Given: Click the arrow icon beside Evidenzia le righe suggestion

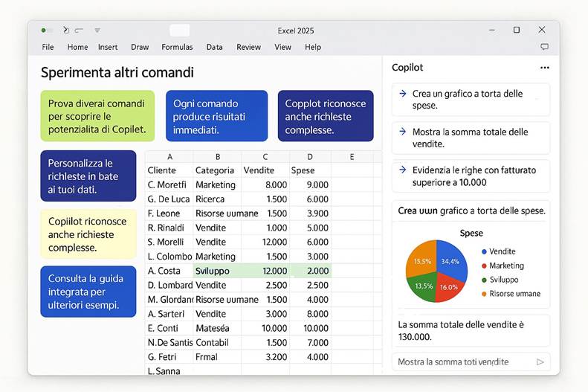Looking at the screenshot, I should tap(403, 170).
